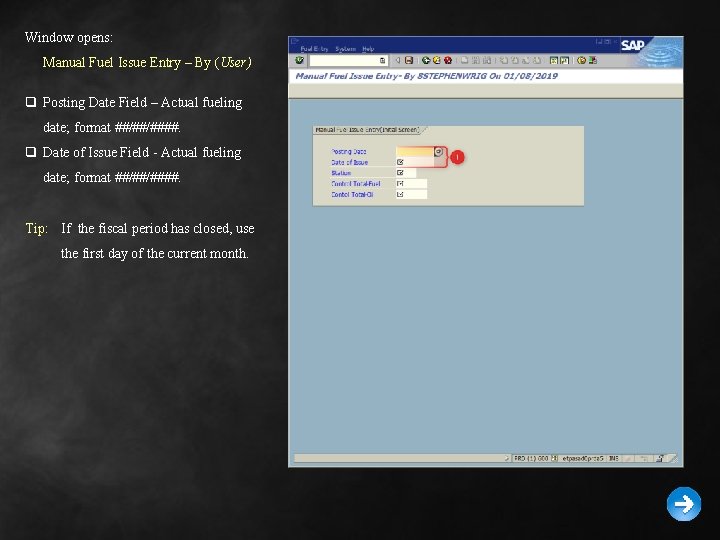Click the blue next-slide arrow button
This screenshot has height=540, width=720.
(x=684, y=504)
